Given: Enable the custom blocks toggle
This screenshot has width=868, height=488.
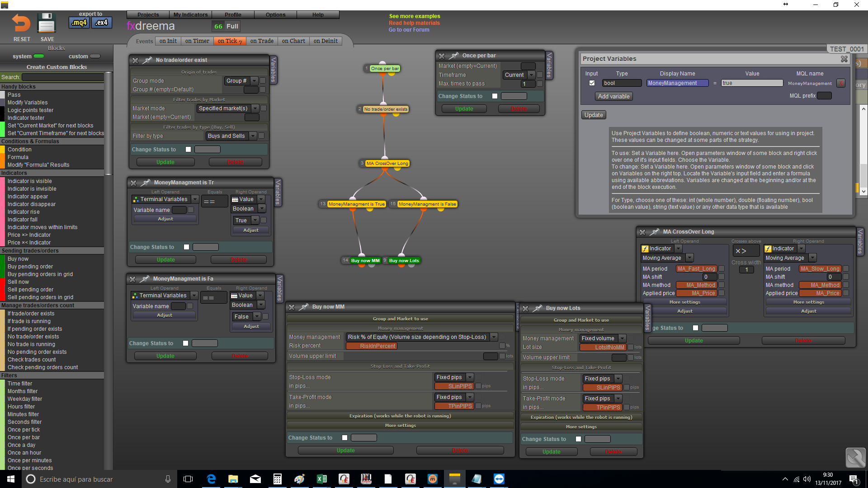Looking at the screenshot, I should (95, 56).
